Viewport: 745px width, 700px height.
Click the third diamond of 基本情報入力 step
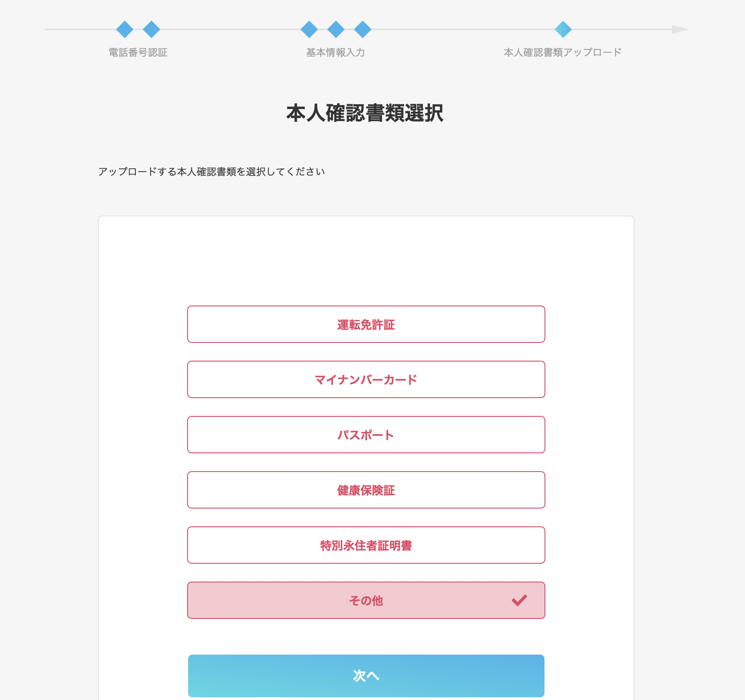tap(363, 28)
